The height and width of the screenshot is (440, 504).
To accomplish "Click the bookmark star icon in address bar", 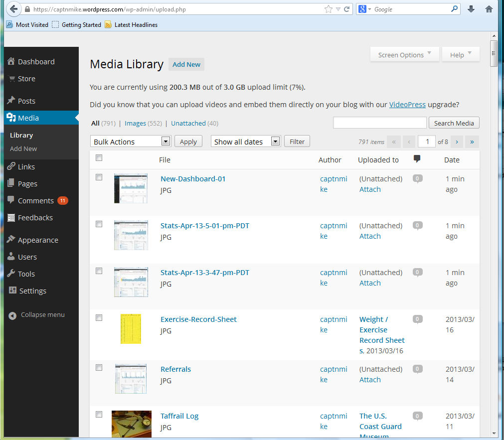I will (x=328, y=9).
